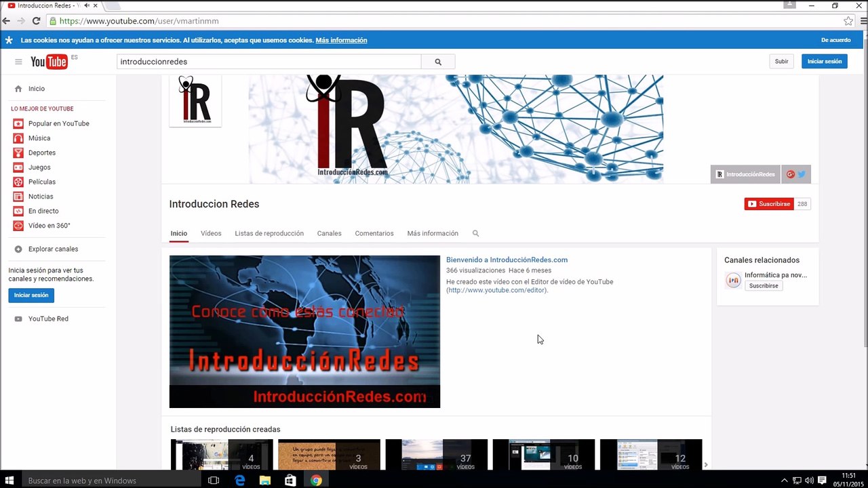Open the playlist with 12 vídeos
The width and height of the screenshot is (868, 488).
point(651,455)
